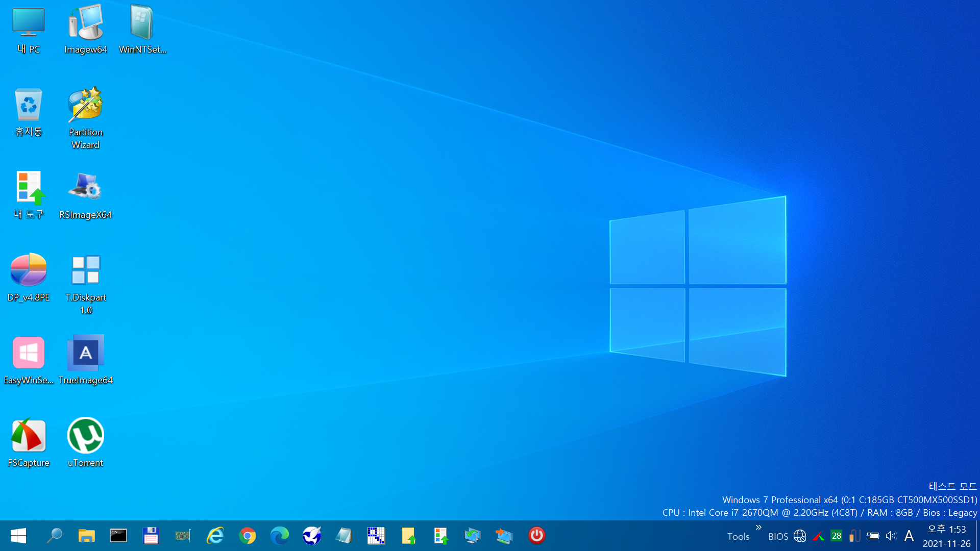Image resolution: width=980 pixels, height=551 pixels.
Task: Select the T.Diskpart 1.0 shortcut
Action: pyautogui.click(x=86, y=284)
